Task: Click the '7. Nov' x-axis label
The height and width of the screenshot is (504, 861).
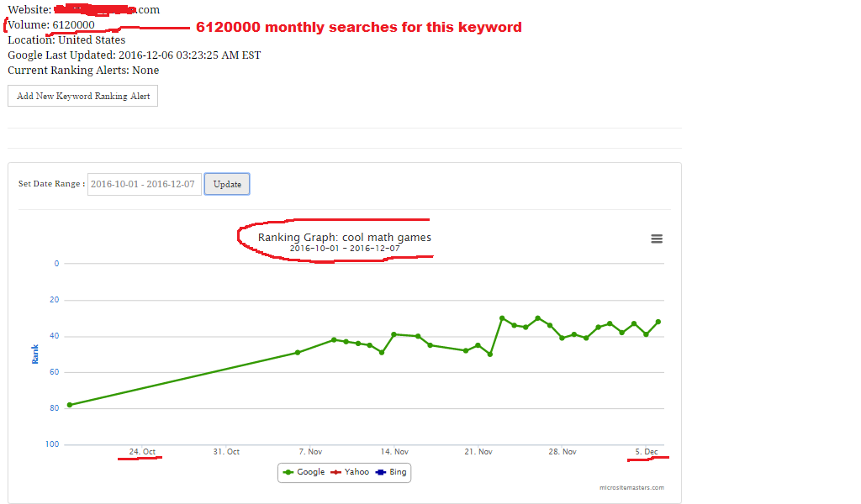Action: [x=310, y=452]
